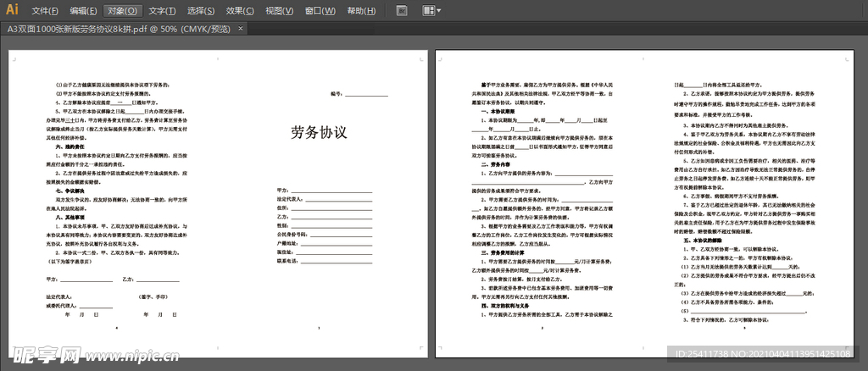Open the 编辑(E) menu
The height and width of the screenshot is (371, 868).
click(x=83, y=11)
